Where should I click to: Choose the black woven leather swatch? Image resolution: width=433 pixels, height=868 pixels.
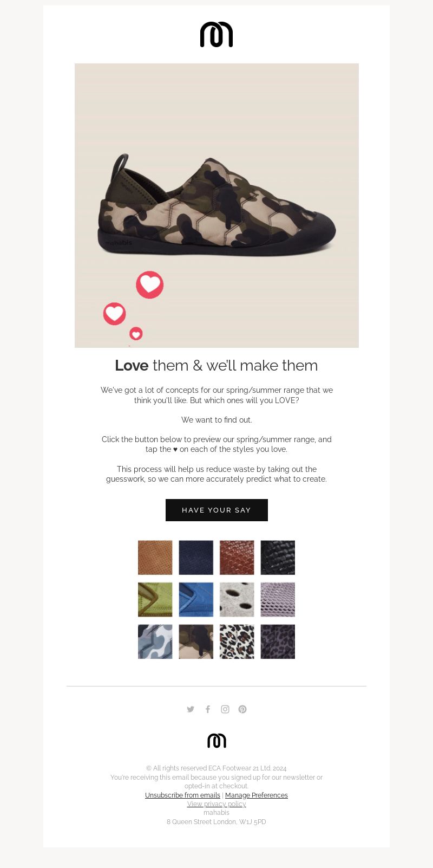point(278,558)
